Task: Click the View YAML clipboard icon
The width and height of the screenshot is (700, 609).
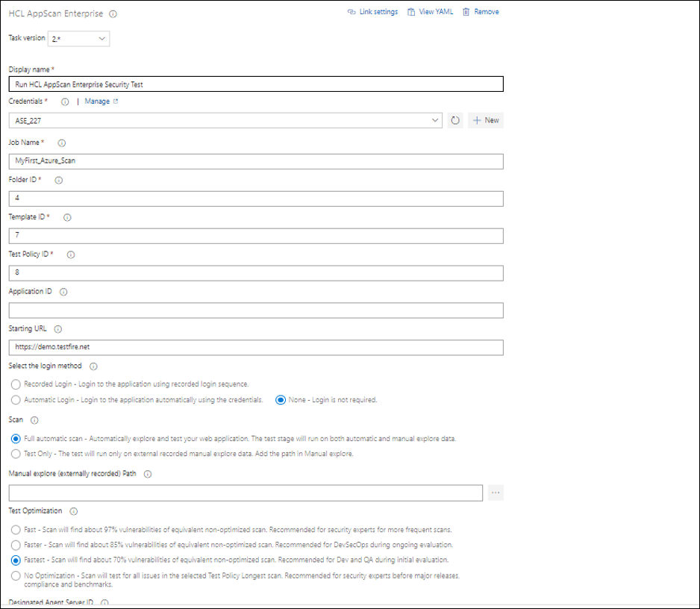Action: coord(411,12)
